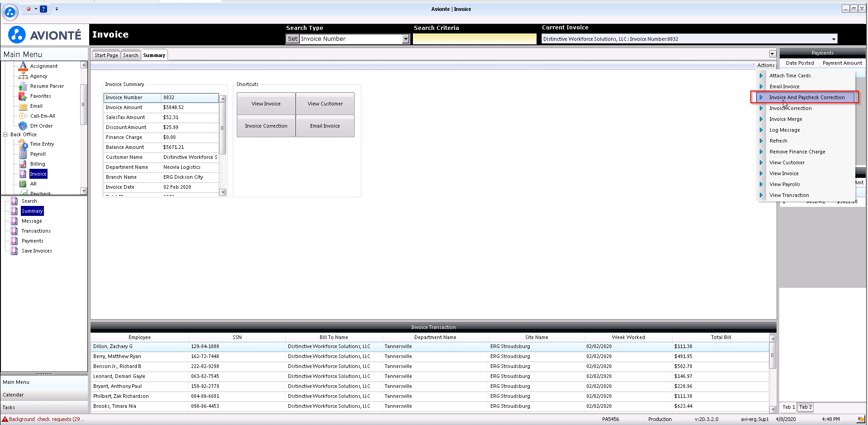
Task: Click the Payroll calculator icon
Action: 23,154
